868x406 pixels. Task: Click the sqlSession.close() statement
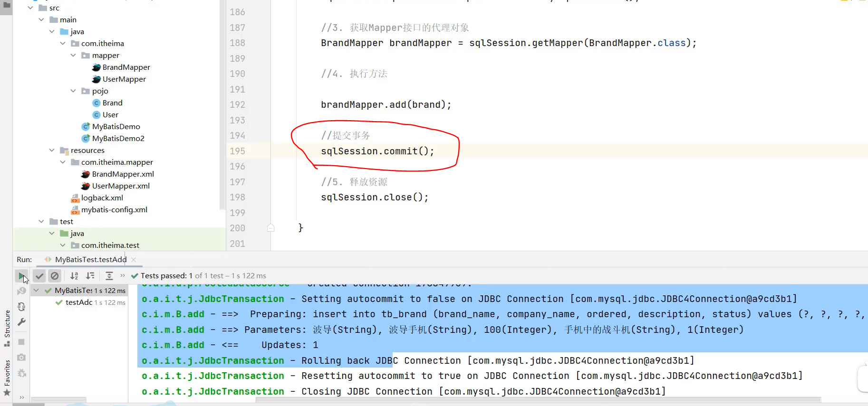point(375,197)
